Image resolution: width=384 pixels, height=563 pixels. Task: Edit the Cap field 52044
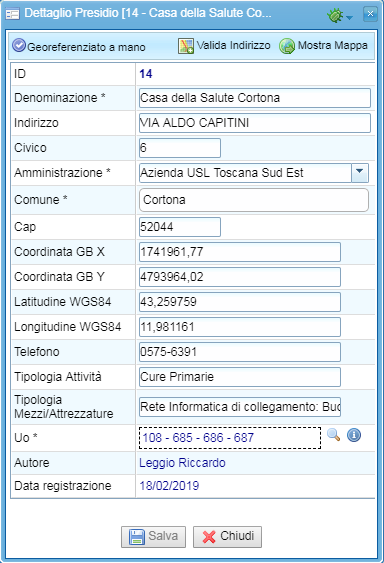click(180, 227)
